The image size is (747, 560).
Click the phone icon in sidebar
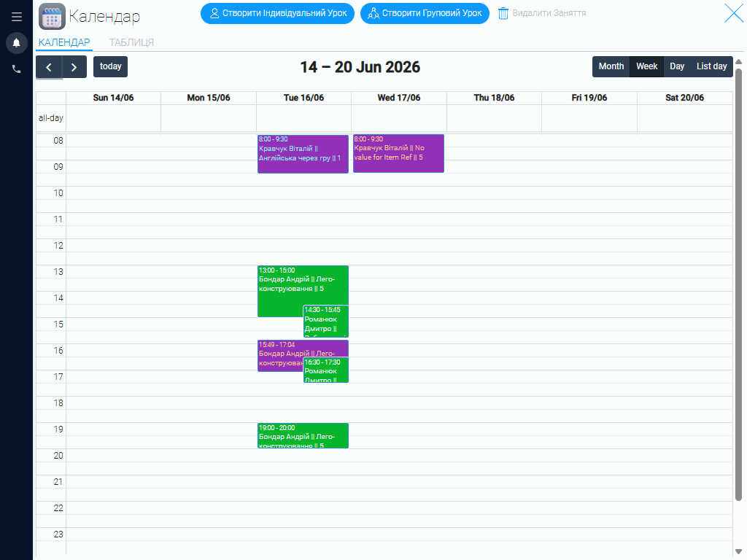tap(16, 69)
